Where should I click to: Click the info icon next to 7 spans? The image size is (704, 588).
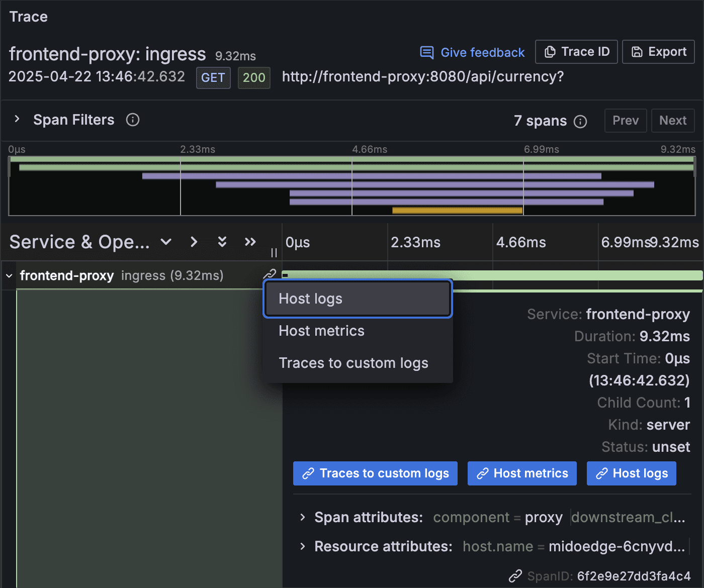click(581, 121)
